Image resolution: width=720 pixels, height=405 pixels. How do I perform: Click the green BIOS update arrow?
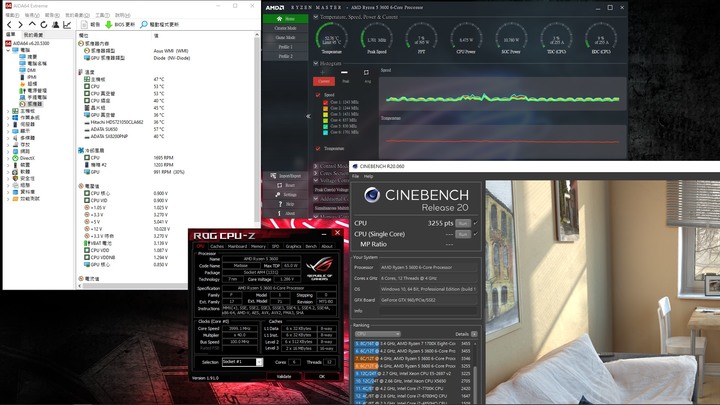(x=109, y=24)
